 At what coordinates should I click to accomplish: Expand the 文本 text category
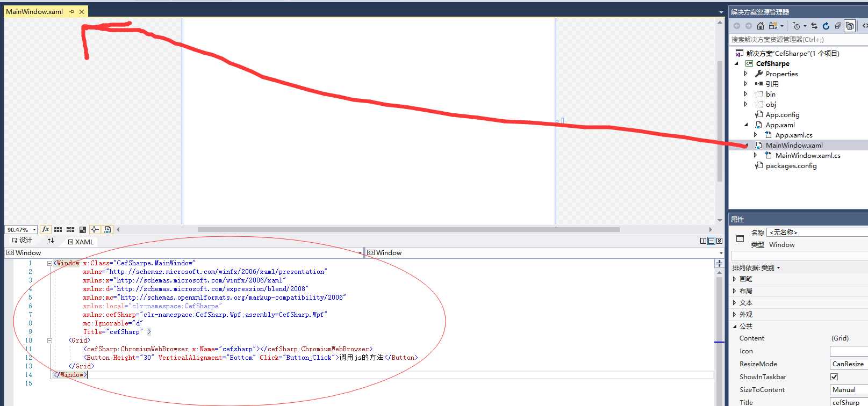(735, 303)
